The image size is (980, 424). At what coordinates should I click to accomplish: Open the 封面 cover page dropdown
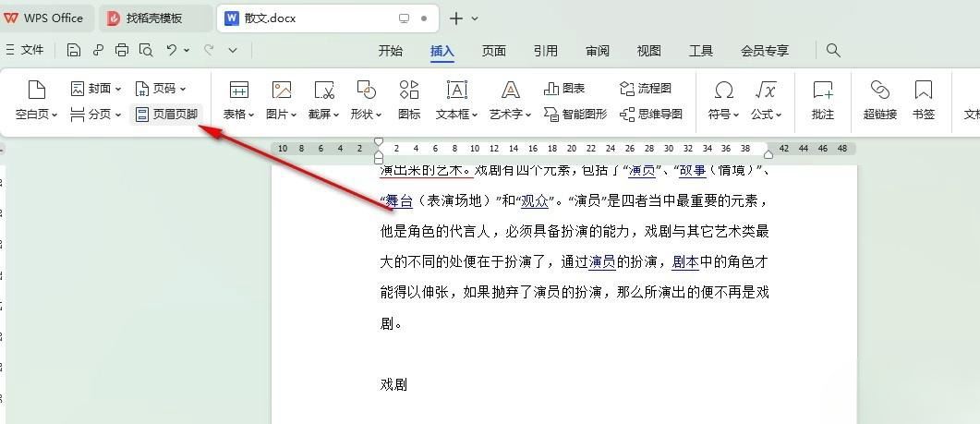point(96,89)
